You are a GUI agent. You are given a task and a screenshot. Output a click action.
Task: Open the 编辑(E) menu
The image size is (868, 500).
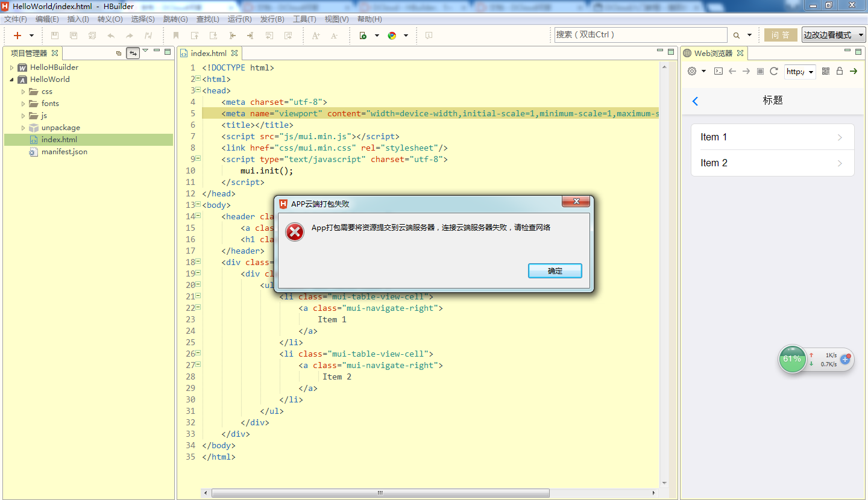(47, 19)
